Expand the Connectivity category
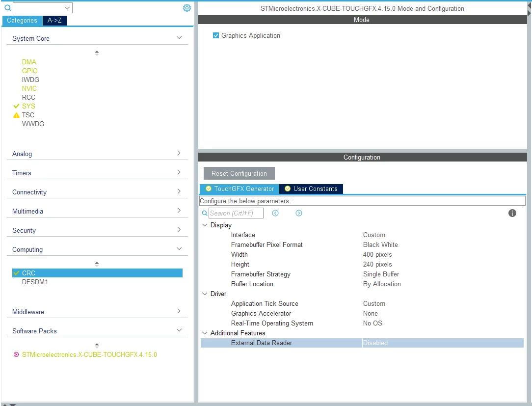The image size is (532, 406). point(179,191)
